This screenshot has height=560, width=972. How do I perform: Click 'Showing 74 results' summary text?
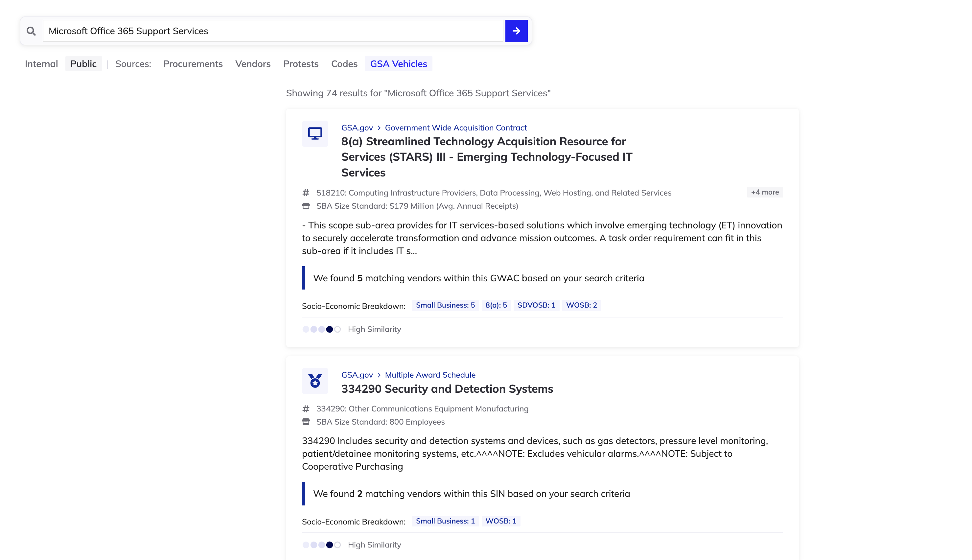(418, 93)
